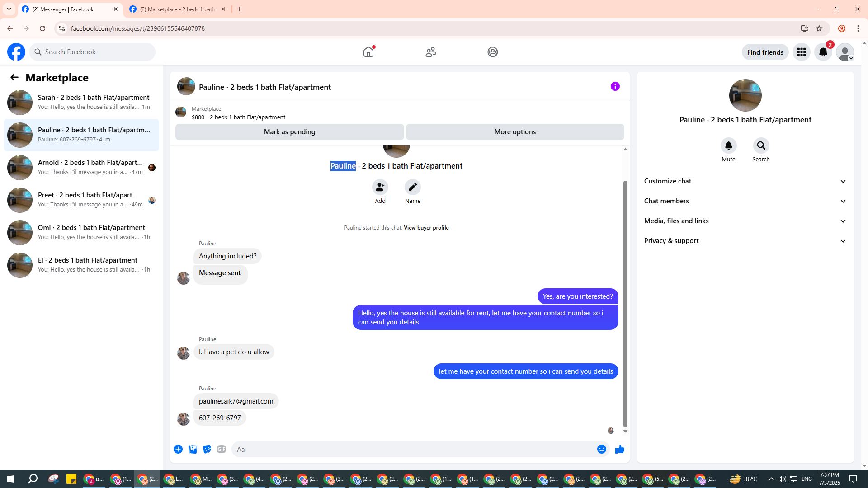
Task: Click the message input field
Action: [x=414, y=449]
